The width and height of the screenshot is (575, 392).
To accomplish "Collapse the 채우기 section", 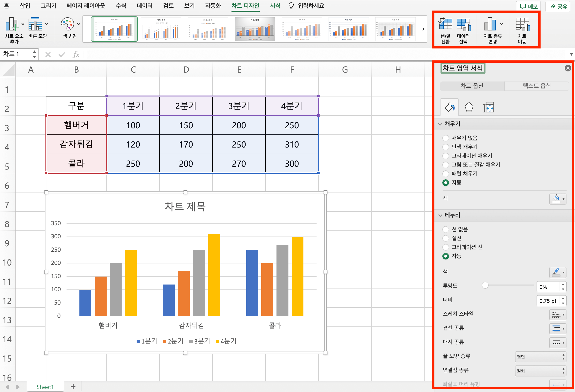I will (x=440, y=124).
